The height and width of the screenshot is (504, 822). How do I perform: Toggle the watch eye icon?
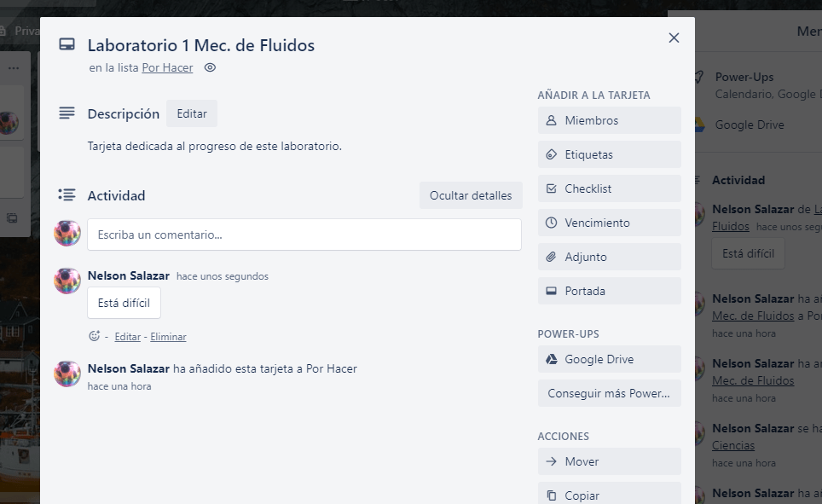[210, 67]
